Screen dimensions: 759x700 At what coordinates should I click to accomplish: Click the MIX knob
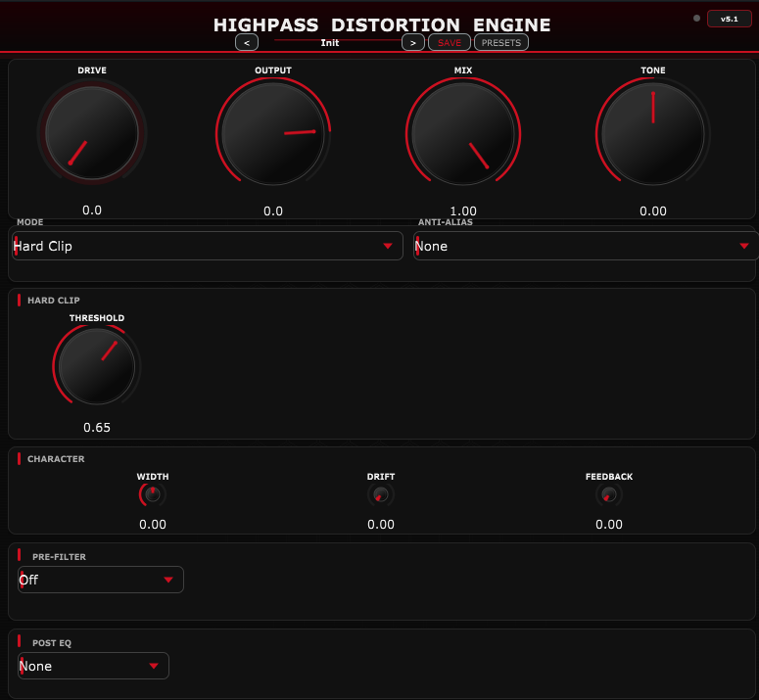463,133
